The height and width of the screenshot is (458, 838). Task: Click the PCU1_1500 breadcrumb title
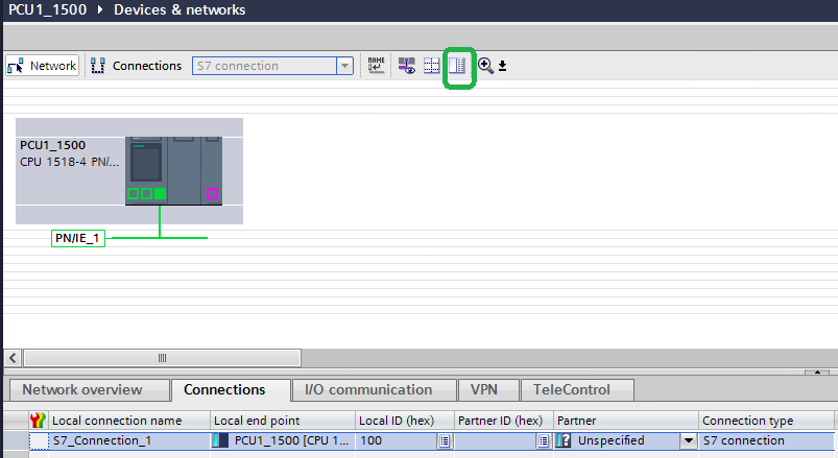(x=48, y=10)
